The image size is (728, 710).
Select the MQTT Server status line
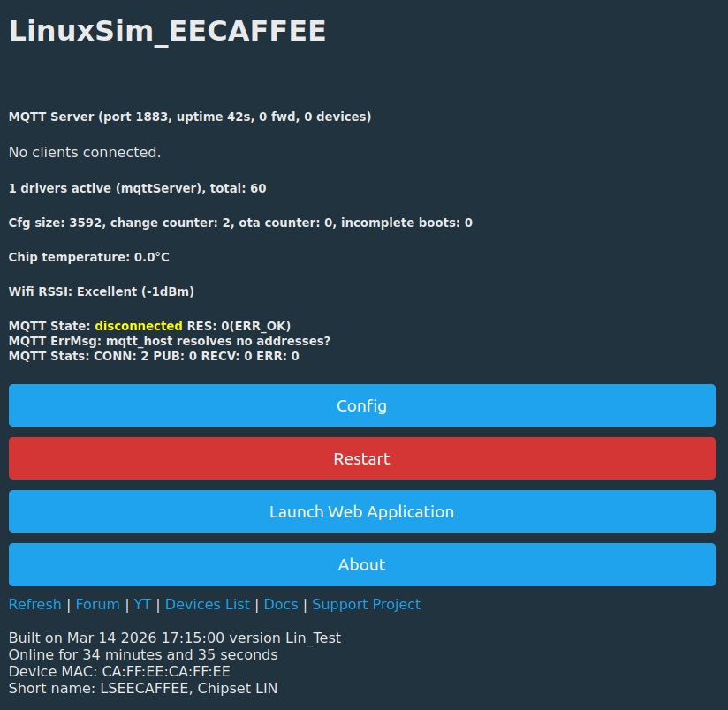click(190, 117)
